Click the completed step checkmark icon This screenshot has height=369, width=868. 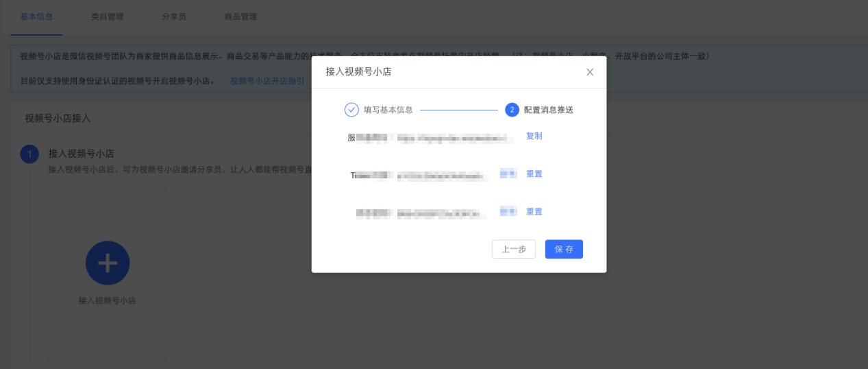pyautogui.click(x=351, y=110)
